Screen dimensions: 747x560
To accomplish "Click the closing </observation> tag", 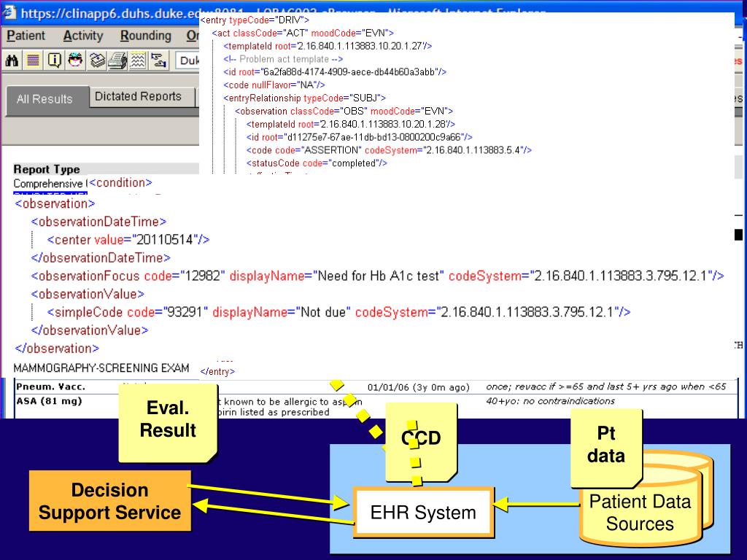I will [57, 349].
